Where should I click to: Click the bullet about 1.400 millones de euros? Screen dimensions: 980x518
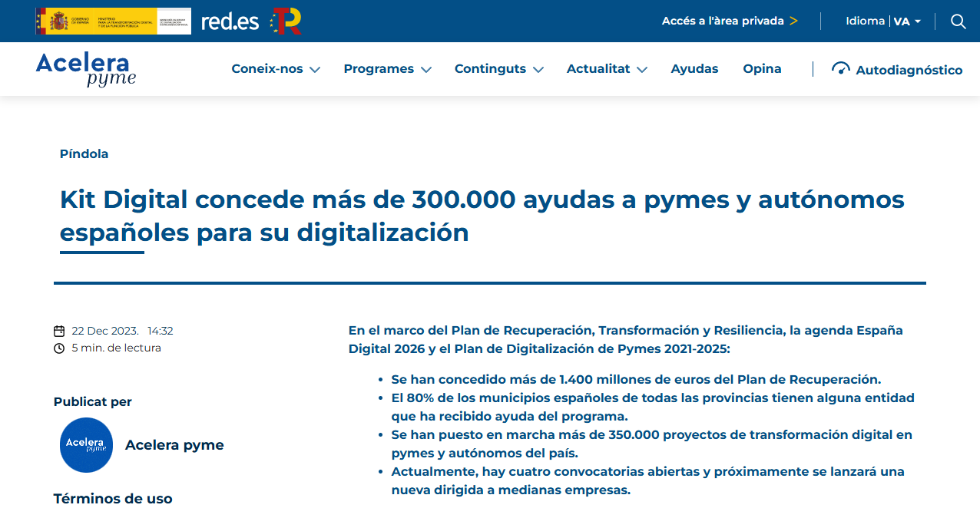636,379
